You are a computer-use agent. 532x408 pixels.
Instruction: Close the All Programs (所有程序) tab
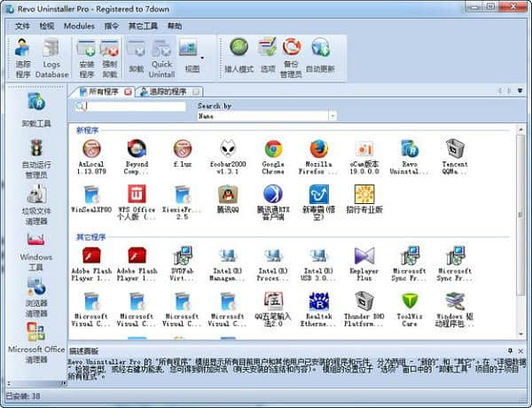(128, 91)
